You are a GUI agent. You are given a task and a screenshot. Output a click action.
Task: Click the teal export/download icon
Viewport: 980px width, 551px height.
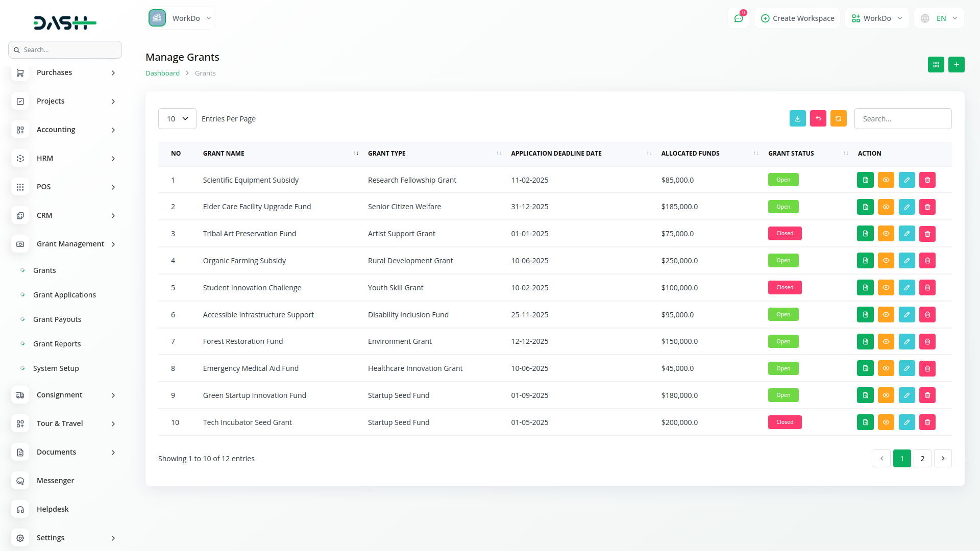coord(797,118)
